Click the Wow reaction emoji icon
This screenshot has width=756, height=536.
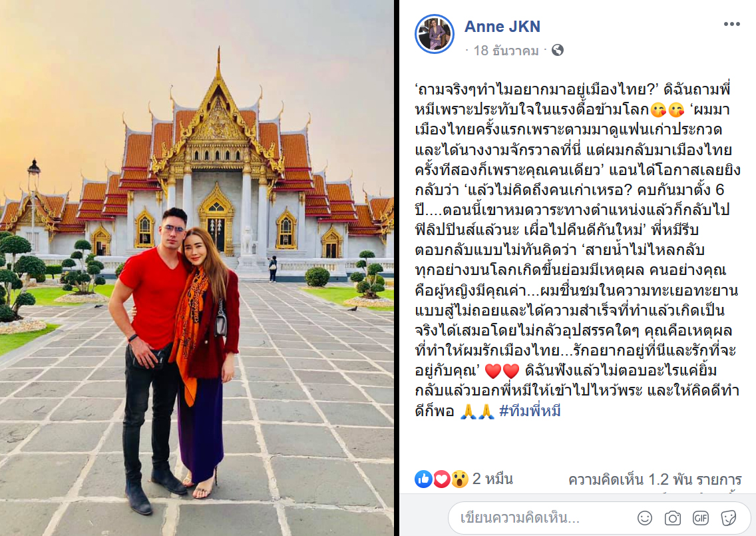click(459, 479)
